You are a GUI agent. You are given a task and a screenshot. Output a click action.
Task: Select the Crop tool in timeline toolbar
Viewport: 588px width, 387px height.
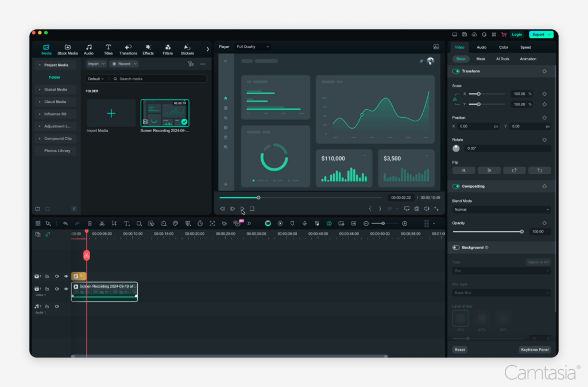tap(114, 223)
